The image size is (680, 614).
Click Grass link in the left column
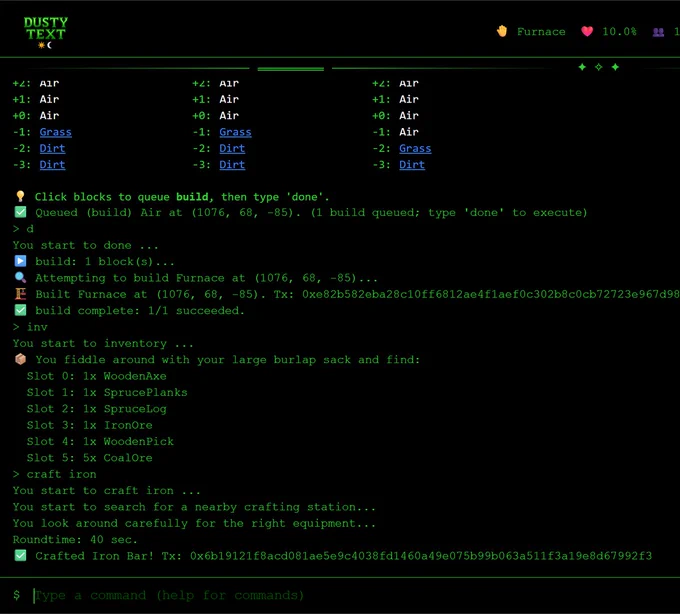(56, 132)
